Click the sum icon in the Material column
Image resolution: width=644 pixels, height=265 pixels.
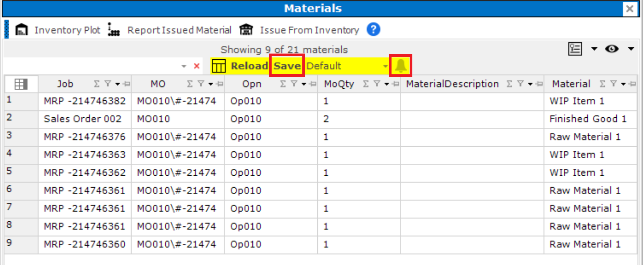pyautogui.click(x=603, y=84)
